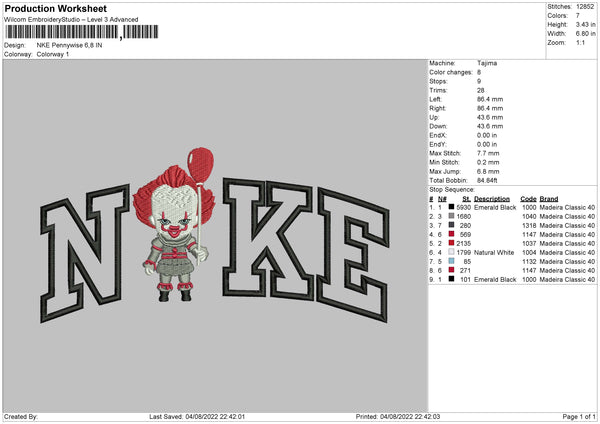Select the light blue swatch with 85 stitches
This screenshot has width=600, height=424.
click(x=450, y=261)
